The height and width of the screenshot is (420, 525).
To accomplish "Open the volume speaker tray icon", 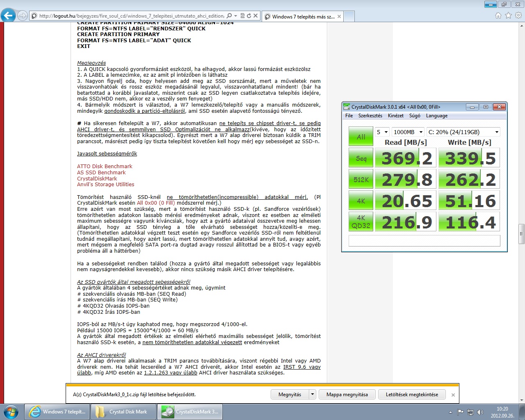I will pyautogui.click(x=480, y=412).
